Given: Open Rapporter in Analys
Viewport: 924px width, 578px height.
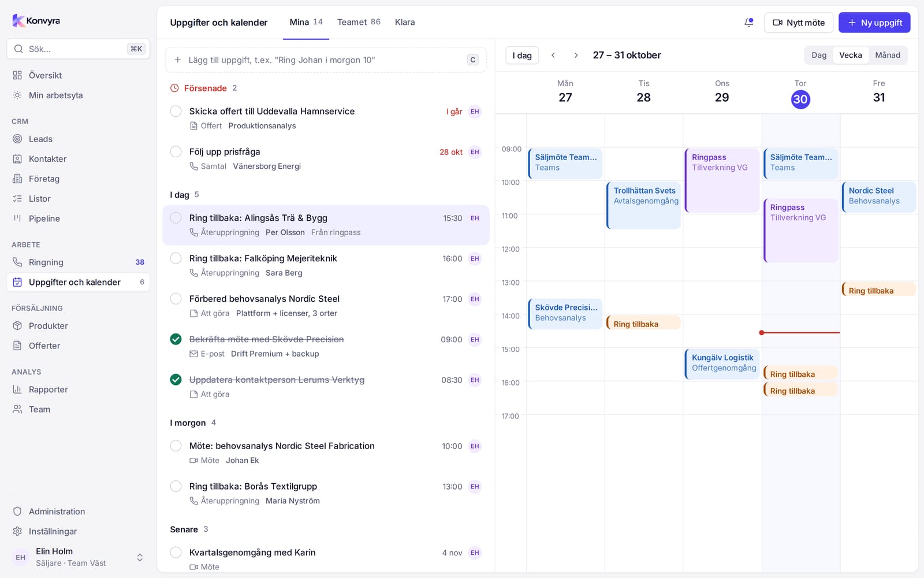Looking at the screenshot, I should tap(78, 390).
